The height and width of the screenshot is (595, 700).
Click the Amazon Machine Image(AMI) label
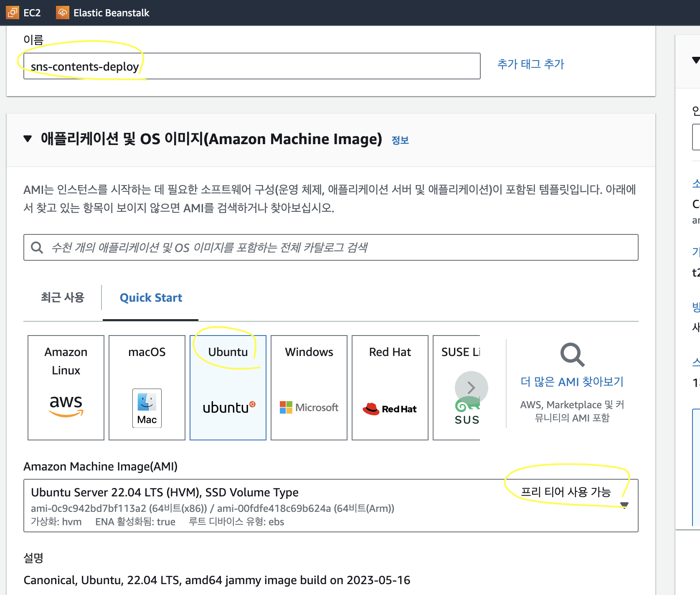tap(100, 466)
